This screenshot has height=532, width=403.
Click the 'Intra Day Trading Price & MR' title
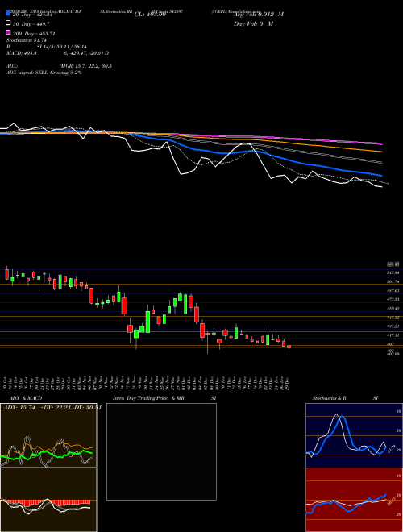pos(148,398)
